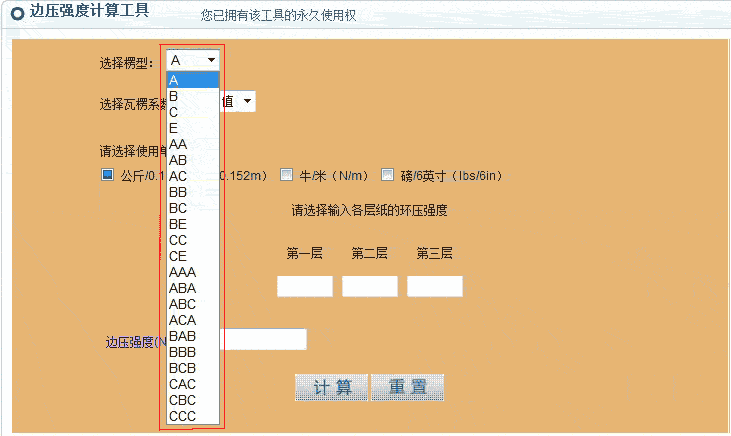Click the 边压强度 result output field
The image size is (731, 436).
coord(263,340)
